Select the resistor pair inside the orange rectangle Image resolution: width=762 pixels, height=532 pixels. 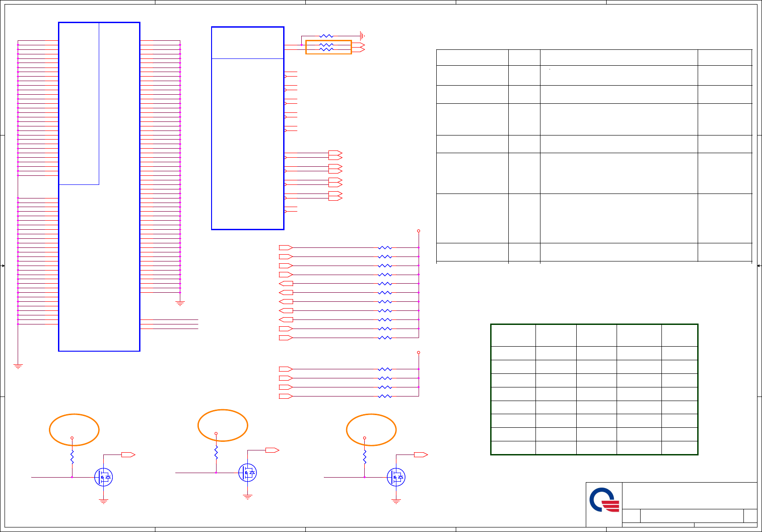(326, 47)
